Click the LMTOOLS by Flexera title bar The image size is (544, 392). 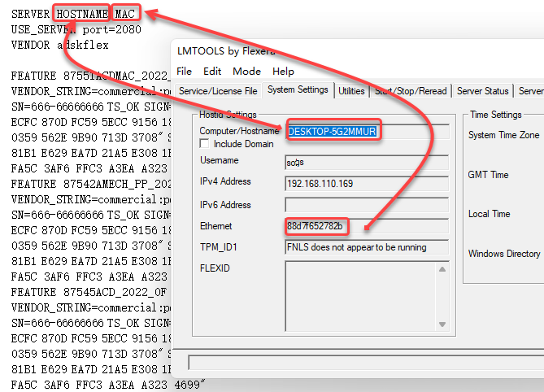click(357, 51)
